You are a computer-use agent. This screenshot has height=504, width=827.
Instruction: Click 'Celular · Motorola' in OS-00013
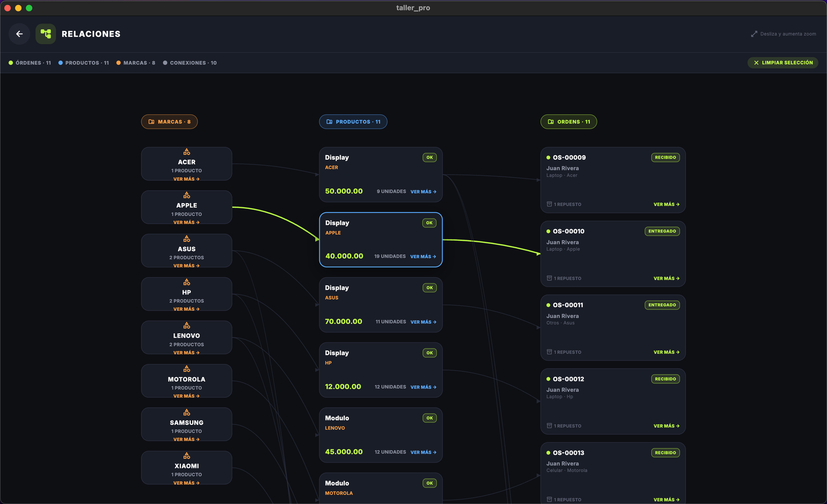click(567, 470)
